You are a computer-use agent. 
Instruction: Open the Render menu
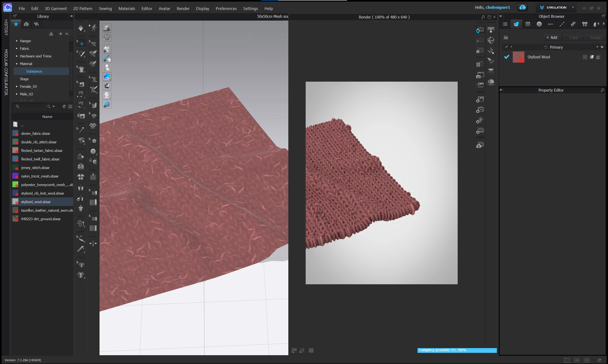click(x=183, y=9)
